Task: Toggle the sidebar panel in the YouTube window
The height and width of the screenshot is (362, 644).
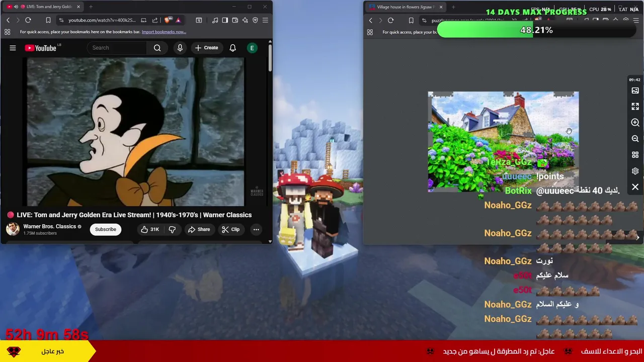Action: tap(225, 20)
